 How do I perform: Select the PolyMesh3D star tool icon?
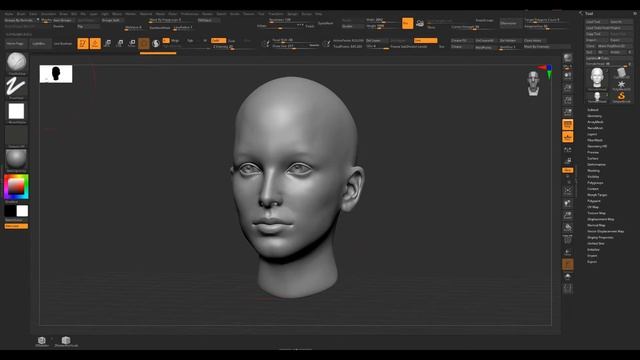[x=621, y=85]
